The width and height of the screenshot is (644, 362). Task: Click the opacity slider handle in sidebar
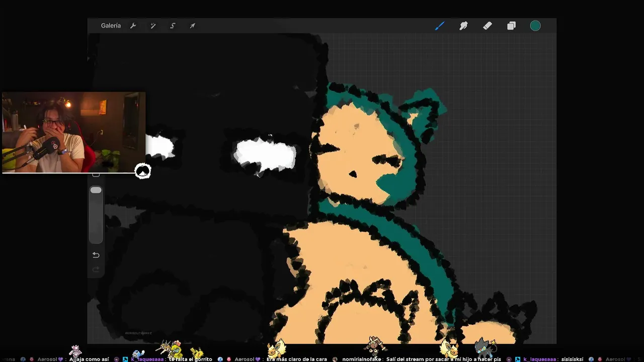pos(96,191)
